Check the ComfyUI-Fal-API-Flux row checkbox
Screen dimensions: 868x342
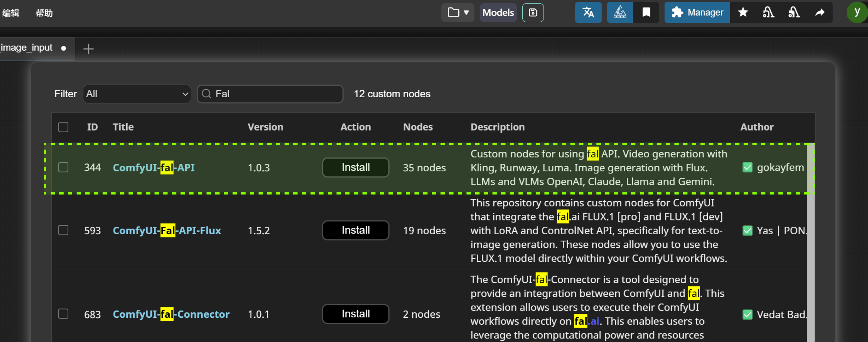pos(63,230)
